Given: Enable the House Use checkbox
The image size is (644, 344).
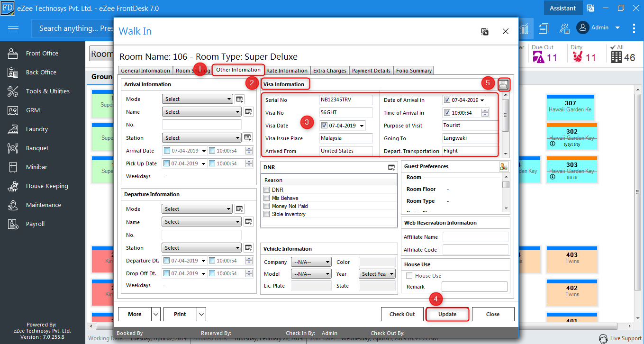Looking at the screenshot, I should coord(409,276).
